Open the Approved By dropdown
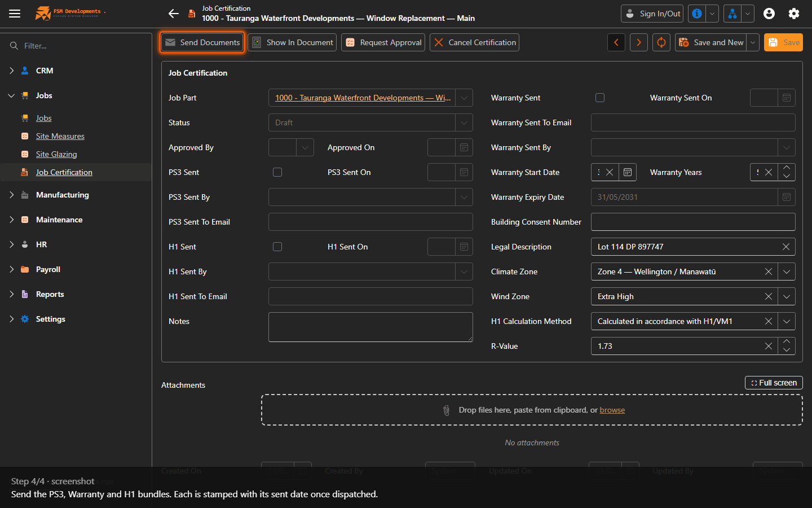This screenshot has height=508, width=812. point(305,147)
